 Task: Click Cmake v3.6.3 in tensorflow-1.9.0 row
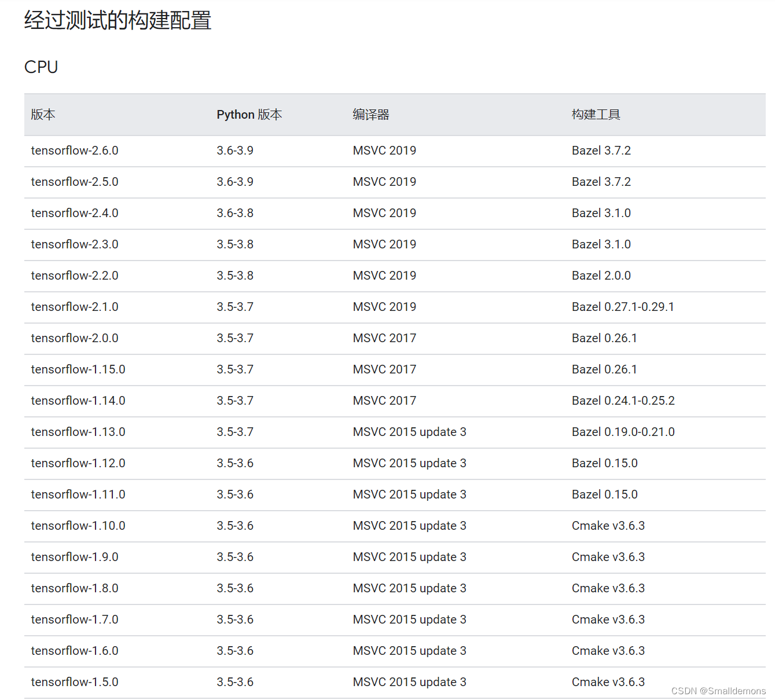click(x=608, y=557)
